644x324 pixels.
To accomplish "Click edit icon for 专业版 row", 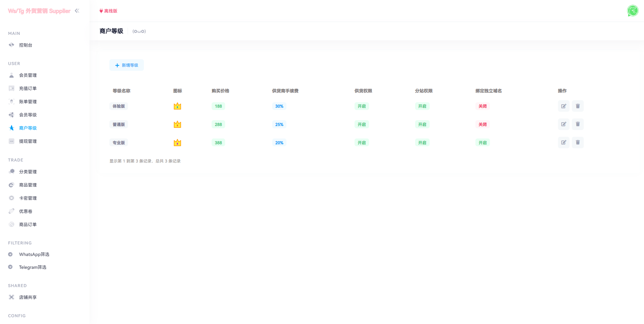I will 563,143.
